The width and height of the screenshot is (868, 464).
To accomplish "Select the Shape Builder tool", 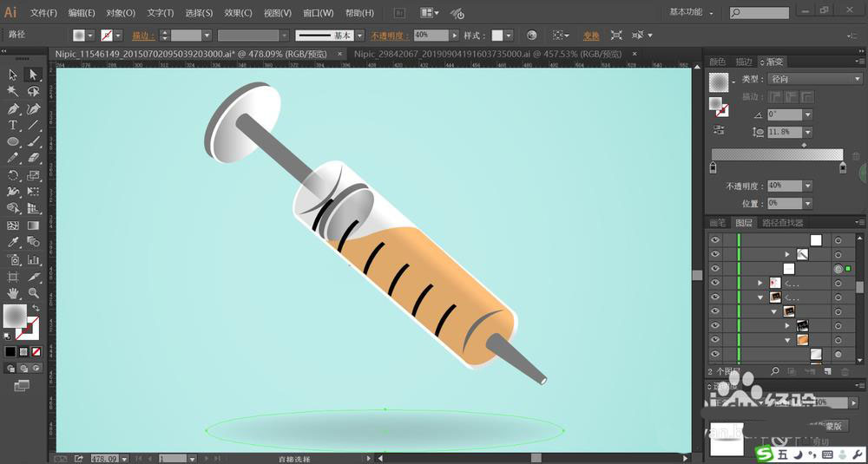I will [x=13, y=208].
